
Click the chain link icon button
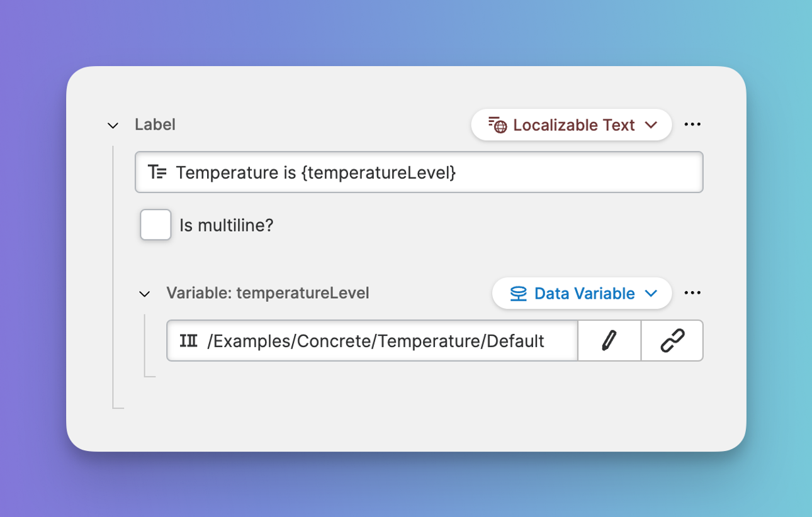click(672, 341)
